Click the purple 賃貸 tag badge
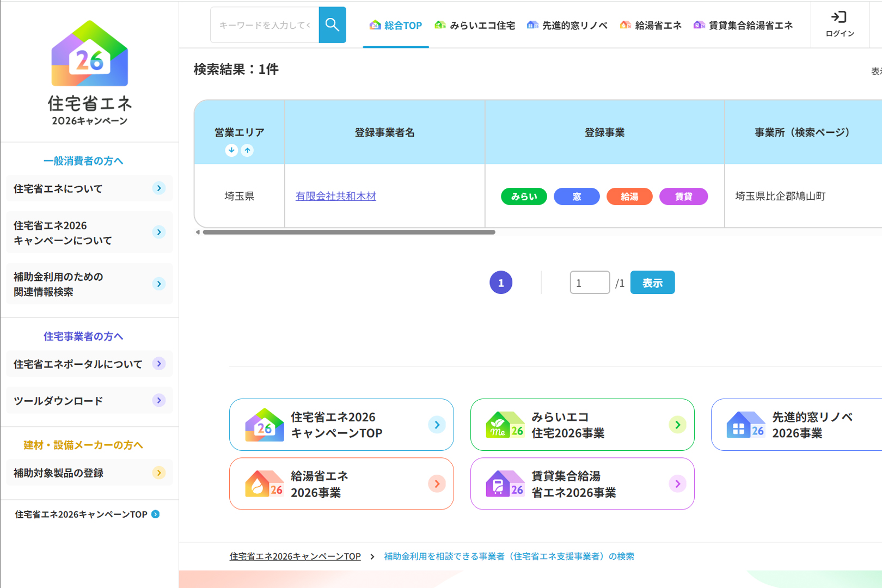 (683, 197)
